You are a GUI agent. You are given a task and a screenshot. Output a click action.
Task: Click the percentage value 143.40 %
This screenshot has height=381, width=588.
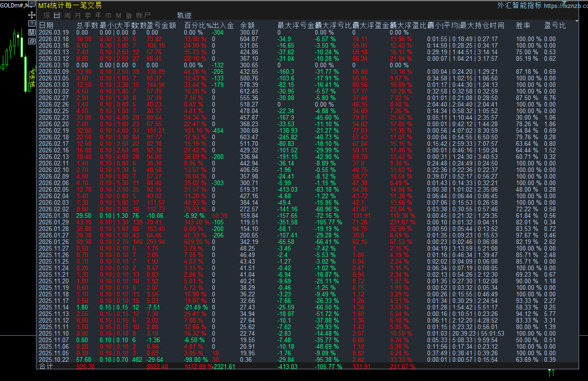pyautogui.click(x=196, y=222)
